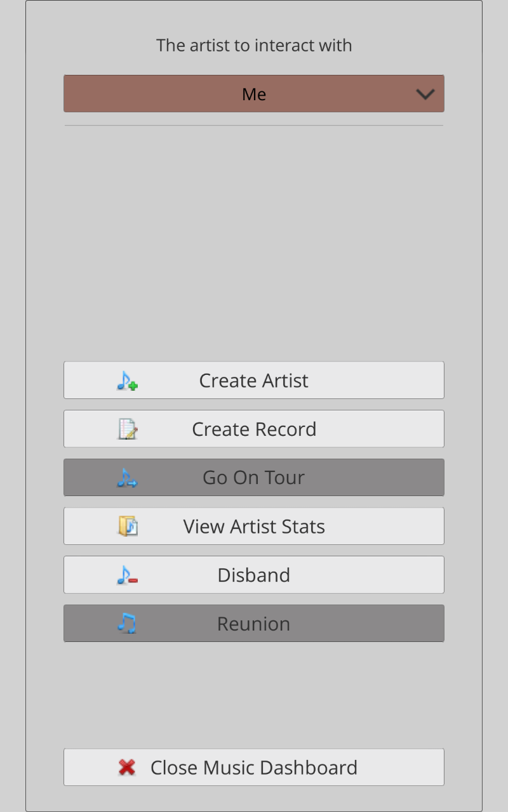
Task: Click the Reunion double note icon
Action: [127, 624]
